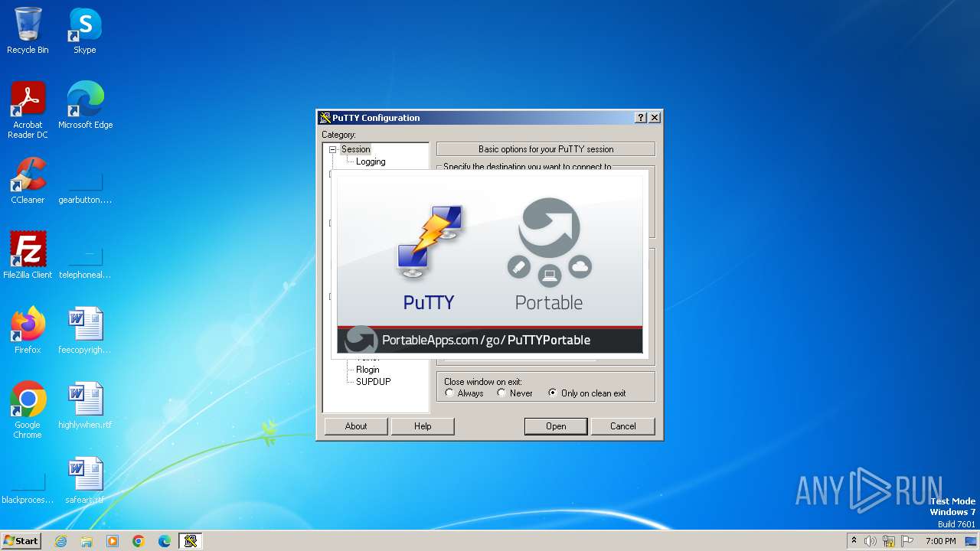
Task: Launch Google Chrome desktop shortcut
Action: point(28,409)
